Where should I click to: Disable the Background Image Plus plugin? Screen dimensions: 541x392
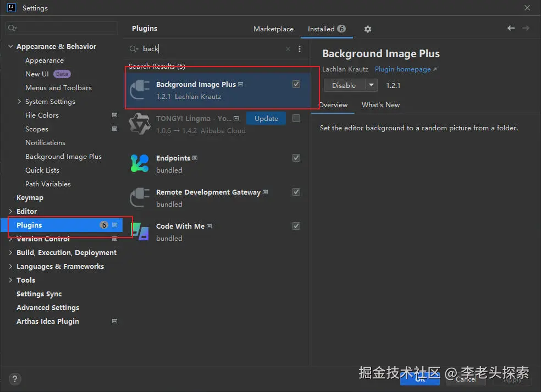[344, 85]
